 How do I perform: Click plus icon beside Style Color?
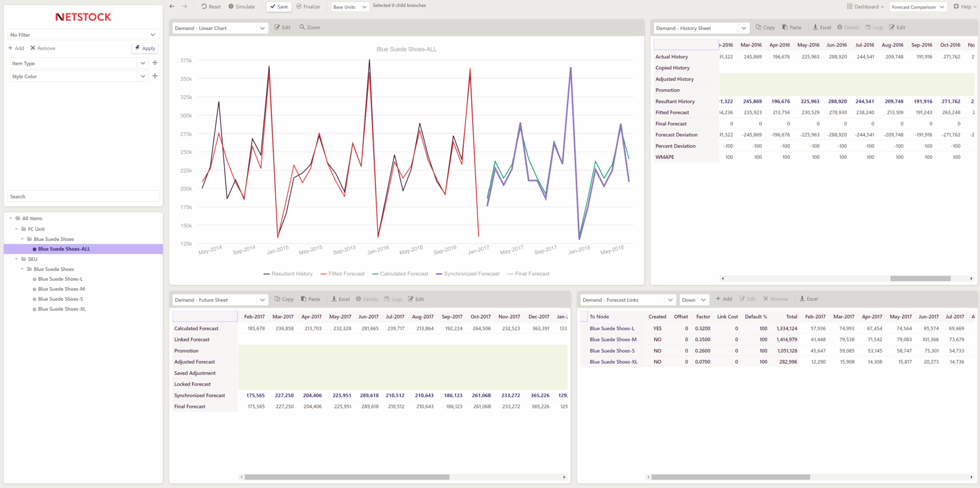click(155, 76)
